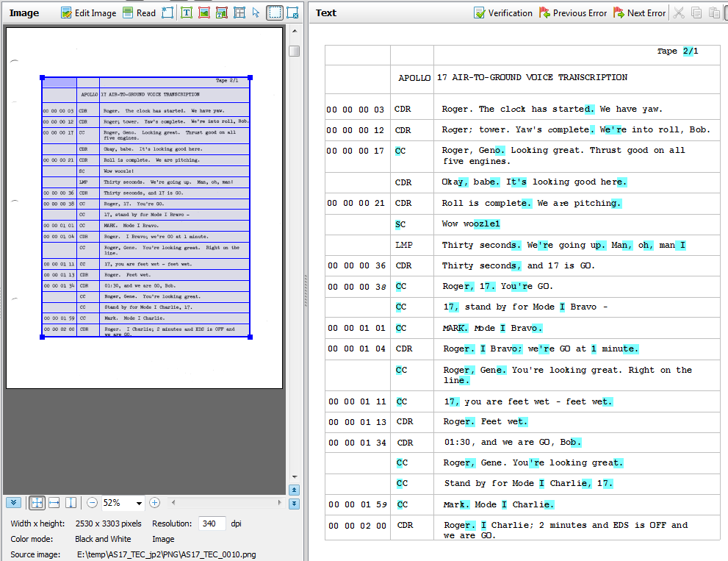Click 'Roger. The clock has started' text

click(x=518, y=109)
